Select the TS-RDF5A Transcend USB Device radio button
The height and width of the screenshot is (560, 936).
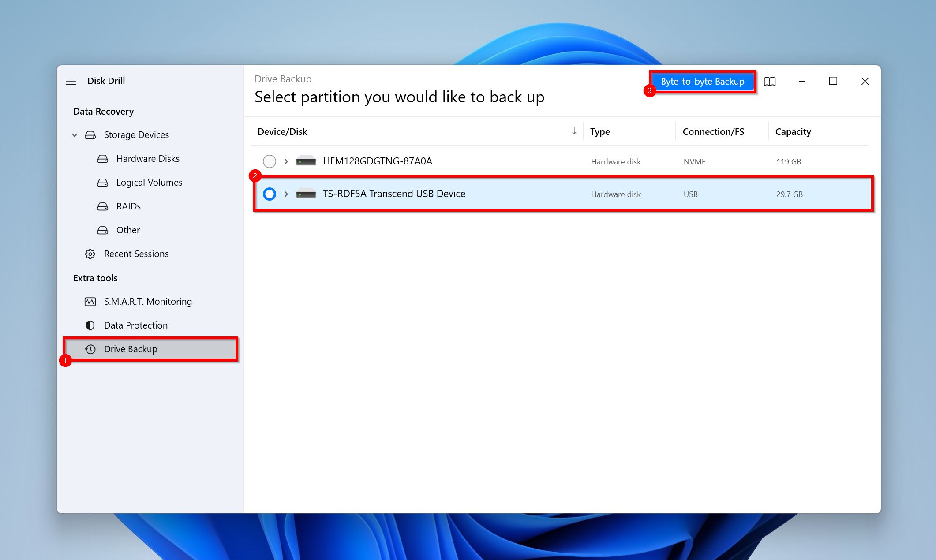[270, 194]
